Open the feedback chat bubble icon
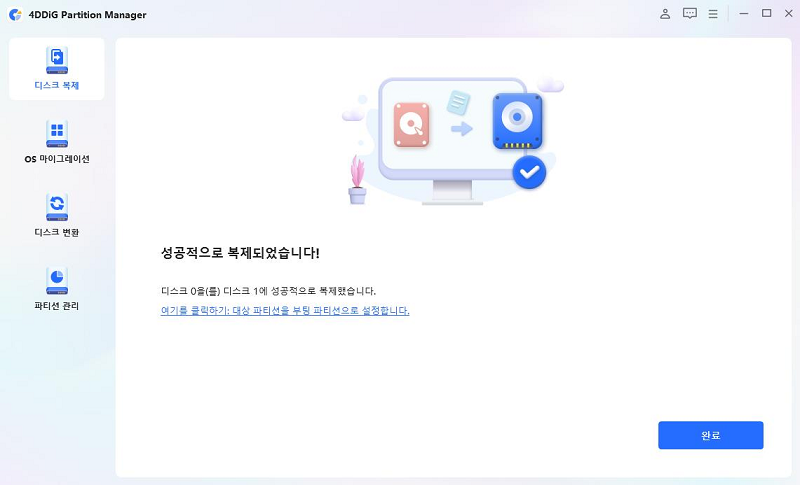Image resolution: width=800 pixels, height=485 pixels. [690, 14]
